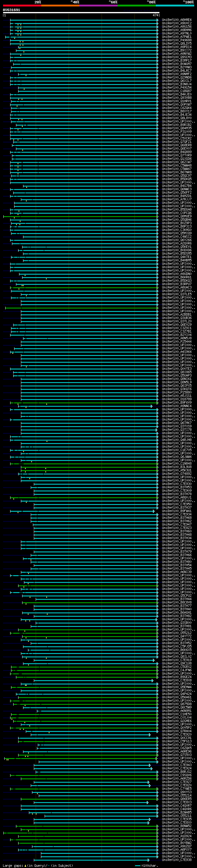Viewport: 197px width, 868px height.
Task: Open hit UniRef100_Q8LDY5
Action: [177, 43]
